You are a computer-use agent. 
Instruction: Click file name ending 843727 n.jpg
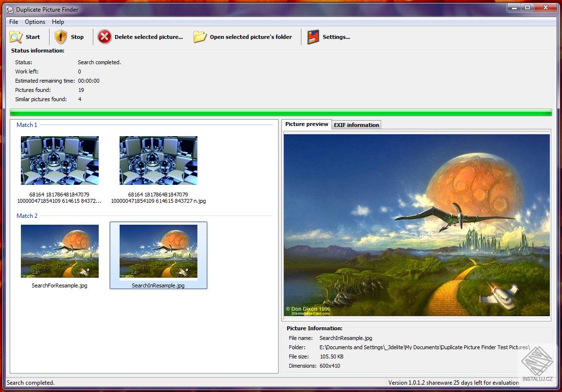158,197
